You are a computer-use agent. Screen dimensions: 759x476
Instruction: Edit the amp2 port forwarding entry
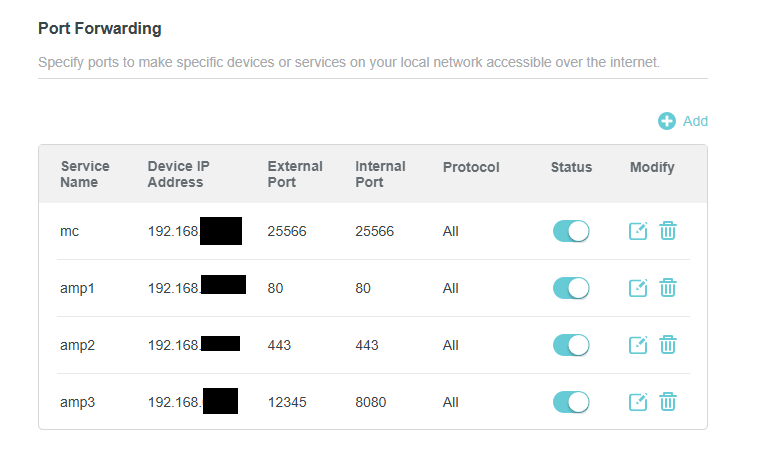638,345
